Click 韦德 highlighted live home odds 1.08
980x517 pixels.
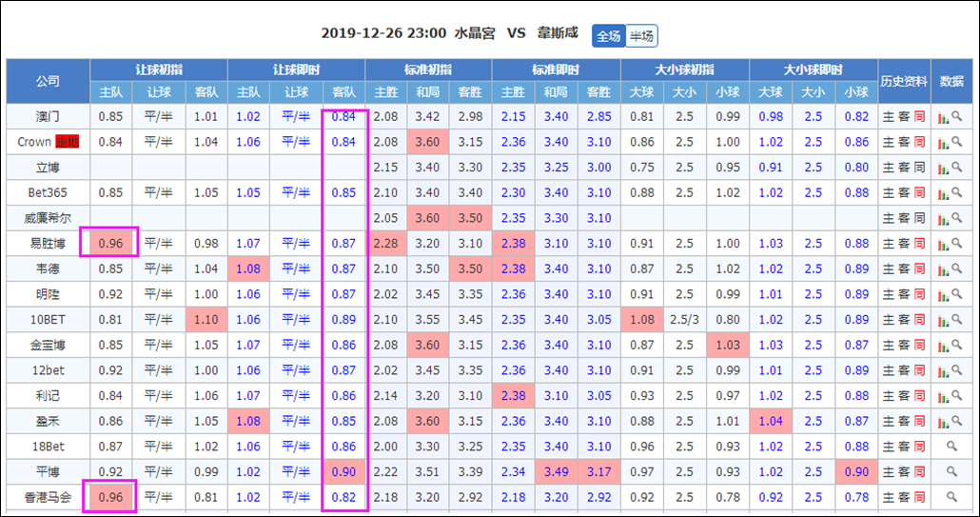coord(248,268)
